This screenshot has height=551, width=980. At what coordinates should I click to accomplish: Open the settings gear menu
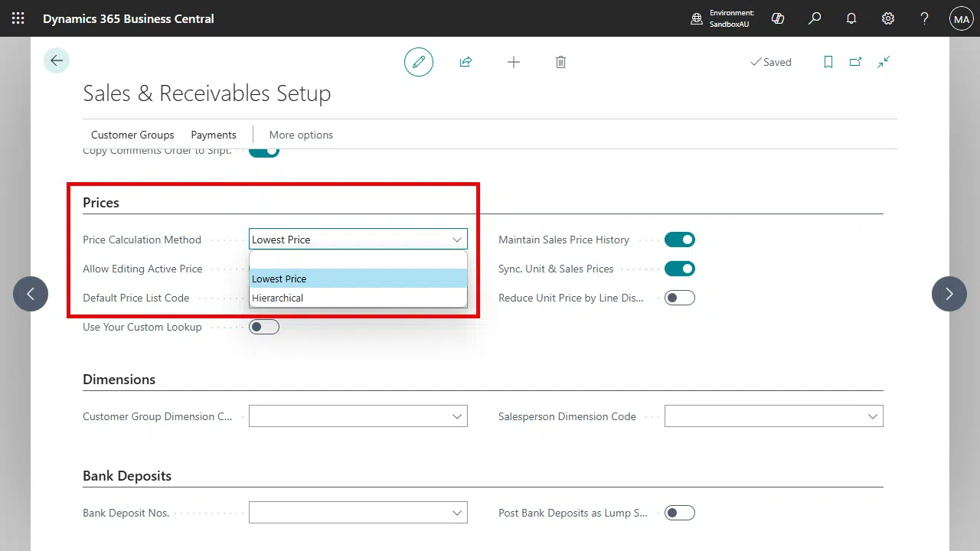[888, 18]
